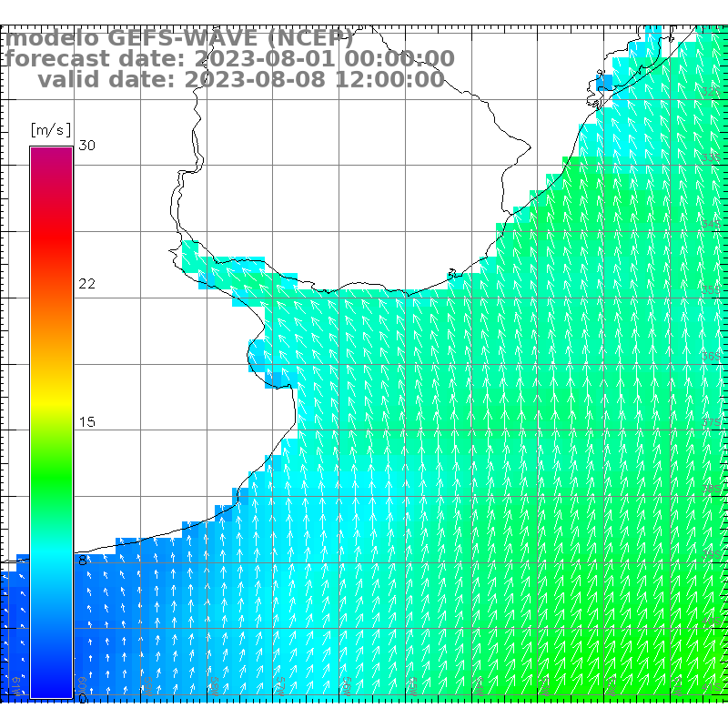Click the 32S latitude label

[x=711, y=92]
